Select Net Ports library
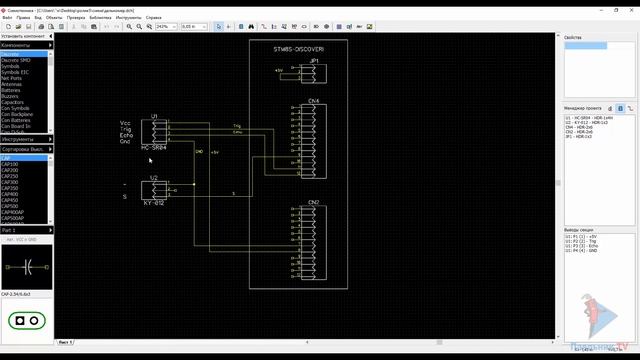Screen dimensions: 640x360 (24, 78)
